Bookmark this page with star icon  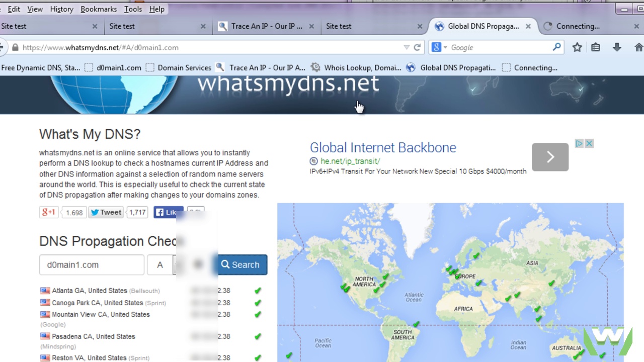(577, 47)
